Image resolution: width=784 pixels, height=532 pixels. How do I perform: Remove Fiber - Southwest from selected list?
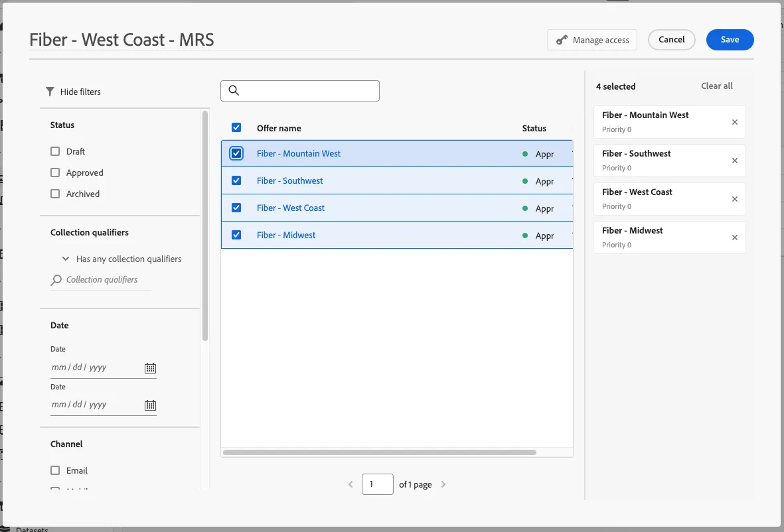point(734,161)
